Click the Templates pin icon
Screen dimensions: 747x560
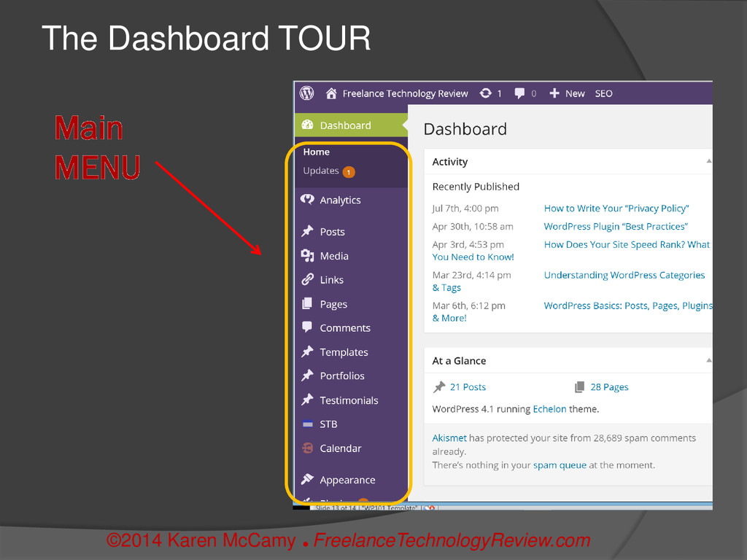pos(307,351)
